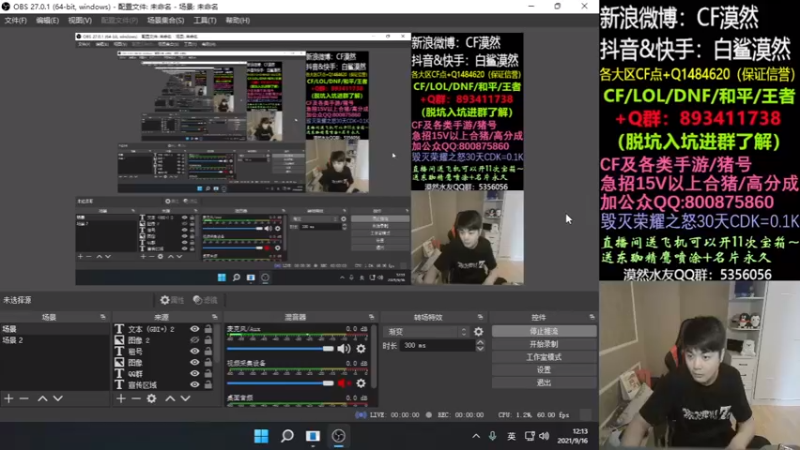Open the 文件(F) menu

click(15, 20)
